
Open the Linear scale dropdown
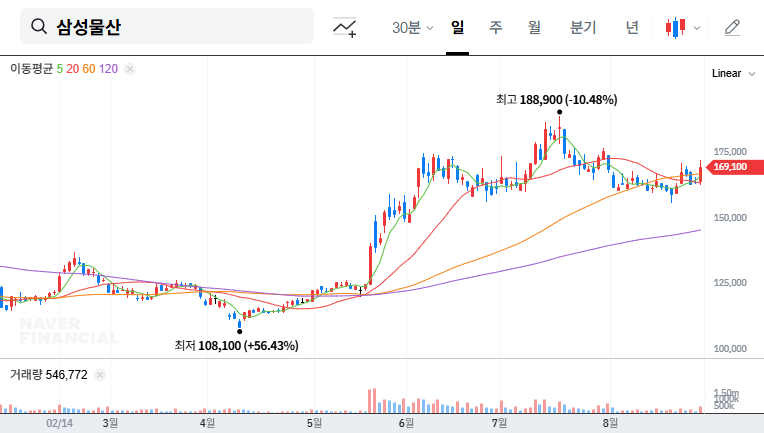click(733, 74)
